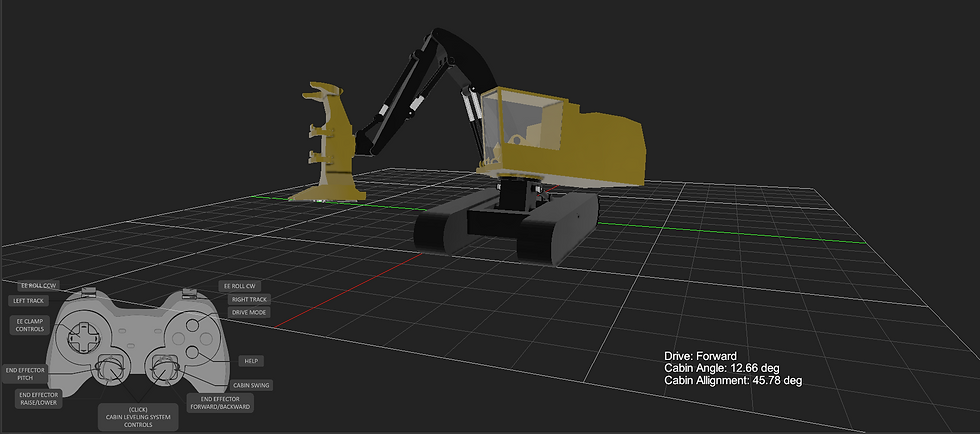Select the LEFT TRACK label
The height and width of the screenshot is (434, 980).
28,301
